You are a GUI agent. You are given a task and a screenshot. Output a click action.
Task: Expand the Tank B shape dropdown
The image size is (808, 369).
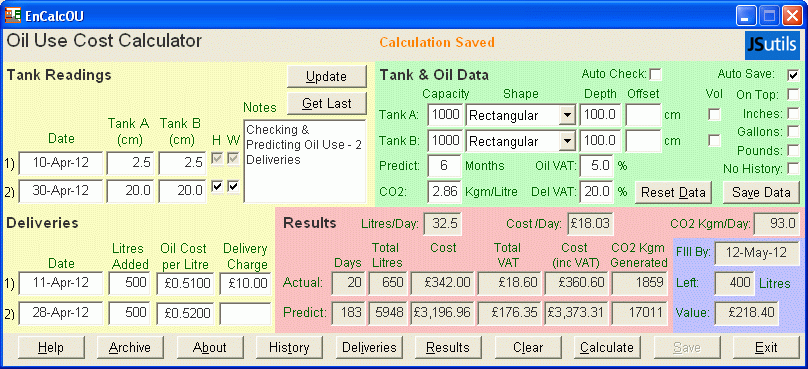tap(567, 141)
